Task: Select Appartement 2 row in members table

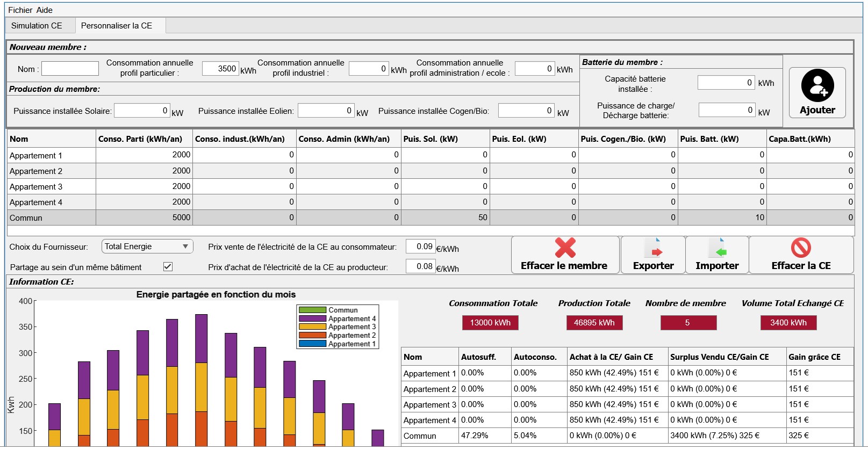Action: tap(431, 171)
